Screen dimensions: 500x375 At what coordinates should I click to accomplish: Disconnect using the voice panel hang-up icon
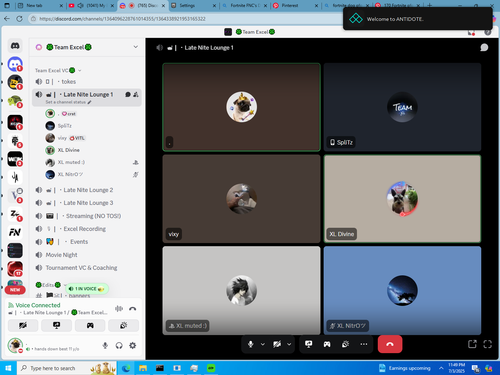[x=133, y=309]
